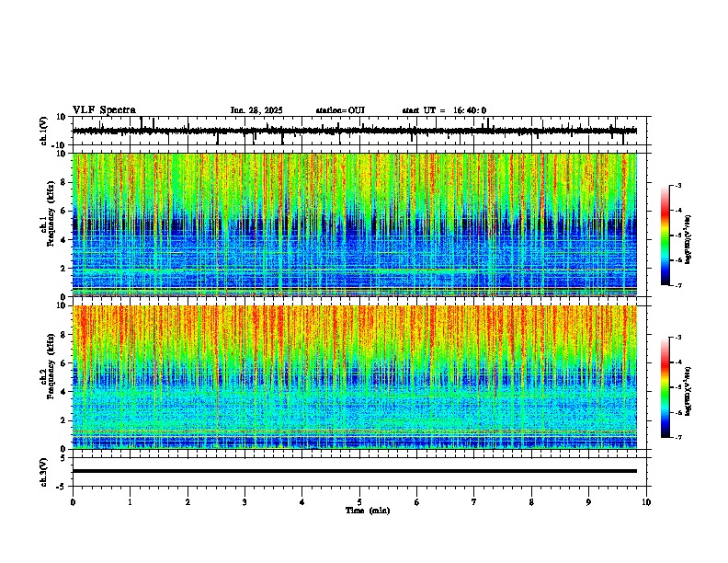Click the time axis tick label "5"
Viewport: 728px width, 563px height.
[359, 502]
